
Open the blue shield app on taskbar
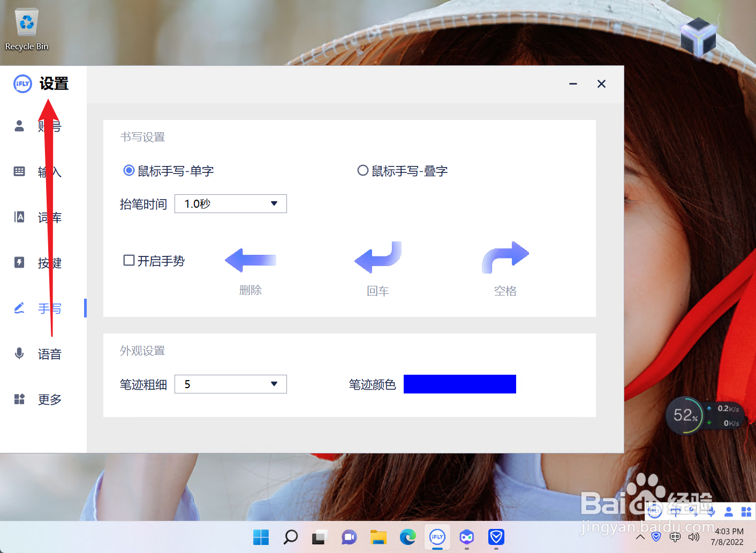[x=496, y=537]
